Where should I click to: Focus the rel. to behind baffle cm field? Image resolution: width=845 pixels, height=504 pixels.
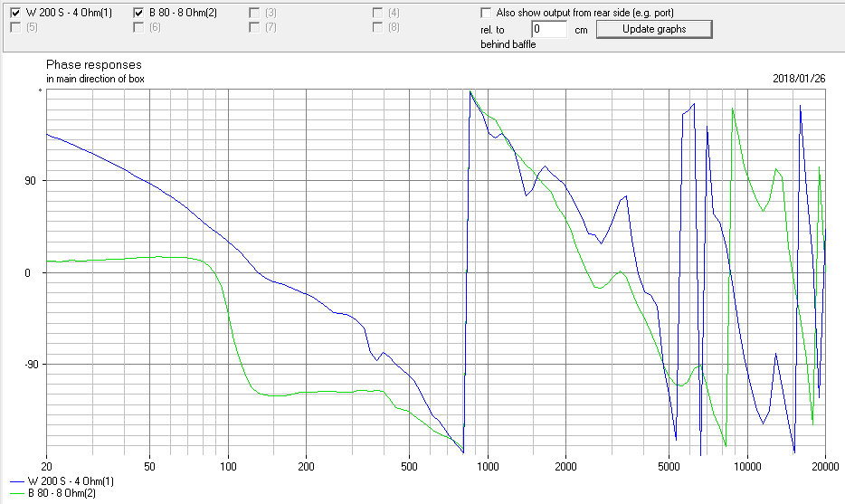pyautogui.click(x=549, y=29)
